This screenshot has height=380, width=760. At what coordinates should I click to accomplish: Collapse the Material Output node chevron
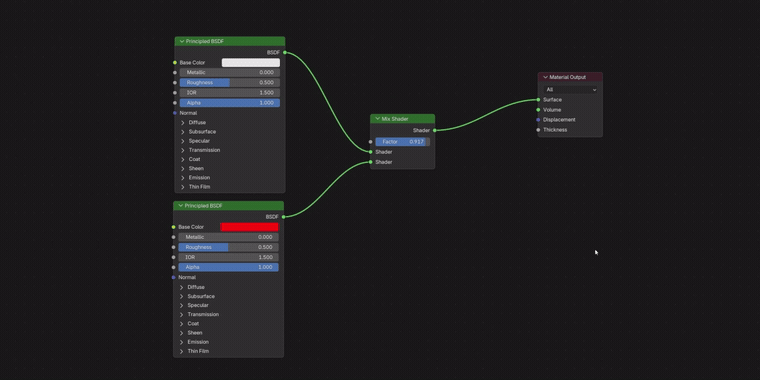pyautogui.click(x=545, y=77)
